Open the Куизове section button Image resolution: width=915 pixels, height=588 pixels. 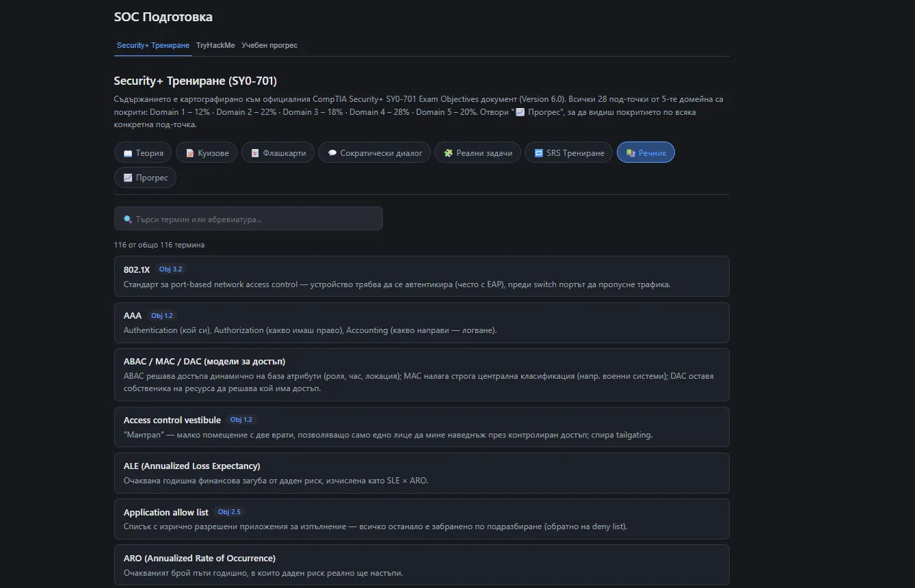pyautogui.click(x=207, y=152)
